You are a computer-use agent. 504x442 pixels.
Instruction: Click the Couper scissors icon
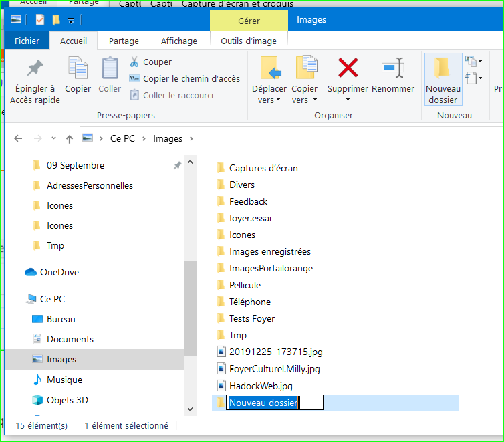click(134, 62)
